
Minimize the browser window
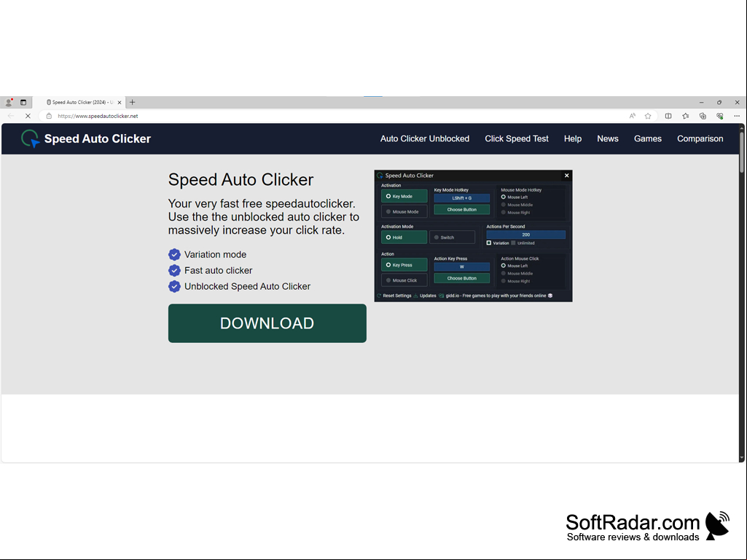pos(701,103)
